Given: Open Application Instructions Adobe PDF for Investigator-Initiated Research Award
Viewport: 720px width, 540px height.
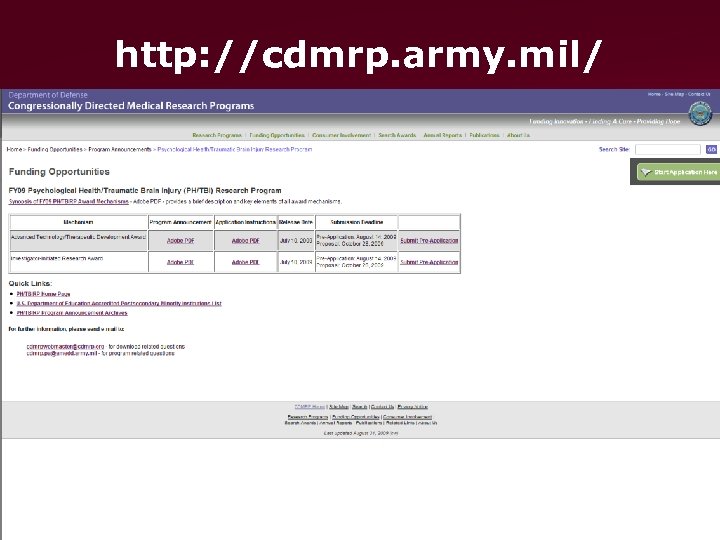Looking at the screenshot, I should pyautogui.click(x=246, y=262).
